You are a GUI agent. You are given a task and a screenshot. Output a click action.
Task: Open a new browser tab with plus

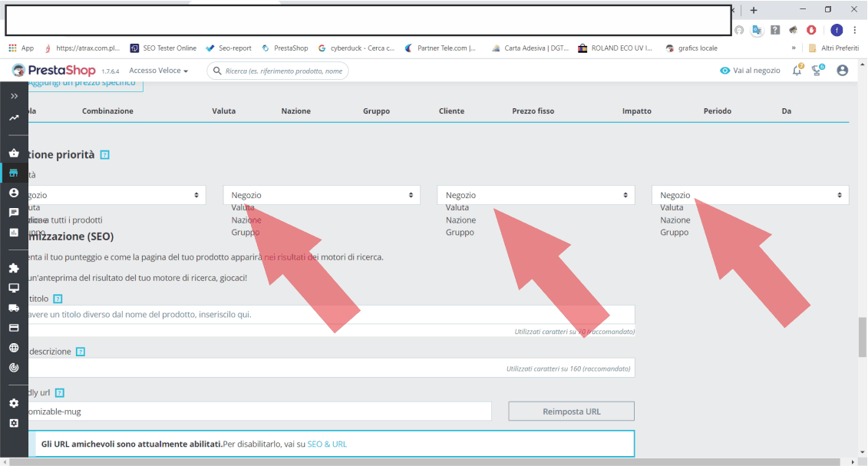tap(754, 10)
